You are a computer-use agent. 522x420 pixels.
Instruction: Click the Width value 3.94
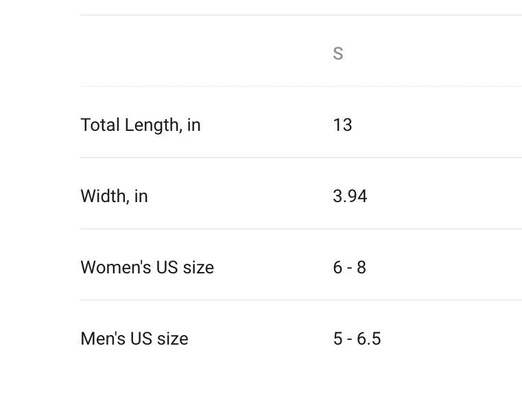[350, 196]
